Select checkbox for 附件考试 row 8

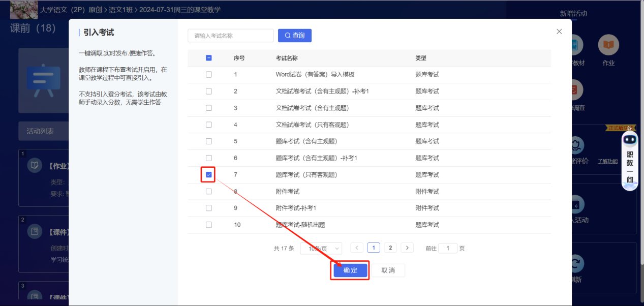point(209,192)
